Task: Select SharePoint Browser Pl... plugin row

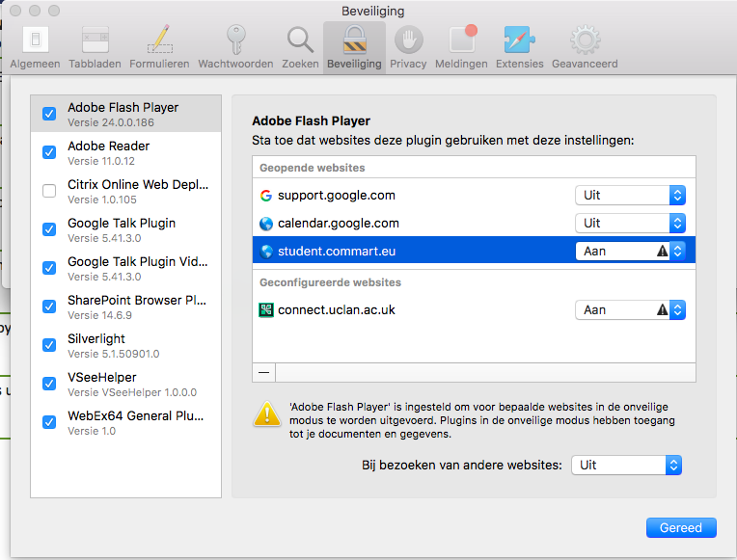Action: (x=126, y=307)
